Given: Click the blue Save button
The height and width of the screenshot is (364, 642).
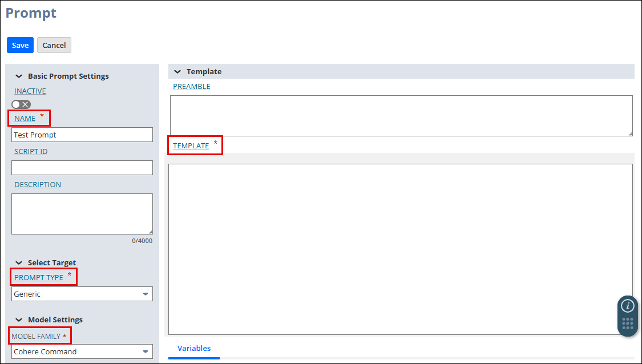Looking at the screenshot, I should 20,45.
